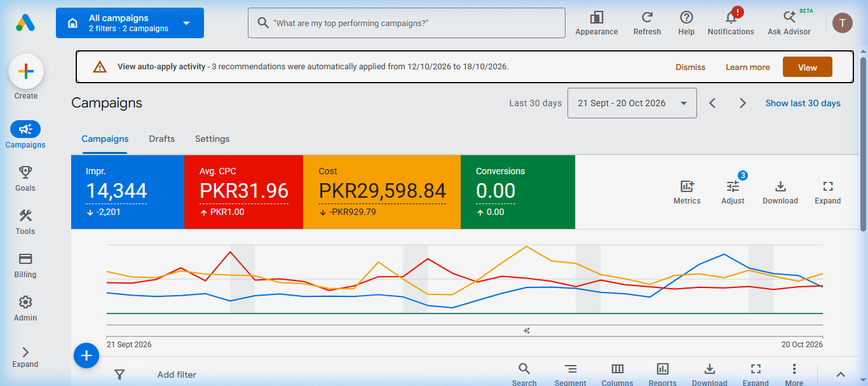Select the Conversions scorecard
The width and height of the screenshot is (868, 386).
(x=518, y=192)
